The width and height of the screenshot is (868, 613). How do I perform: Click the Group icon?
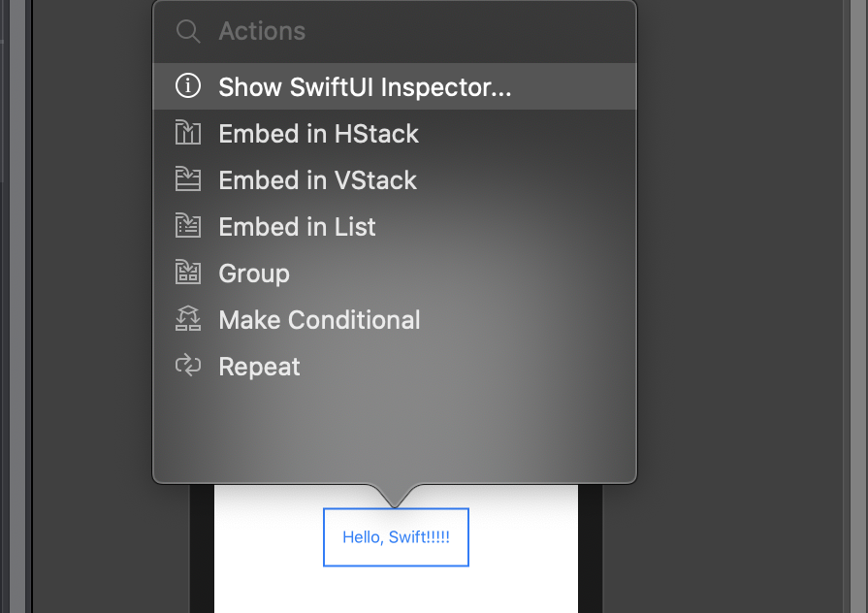187,273
